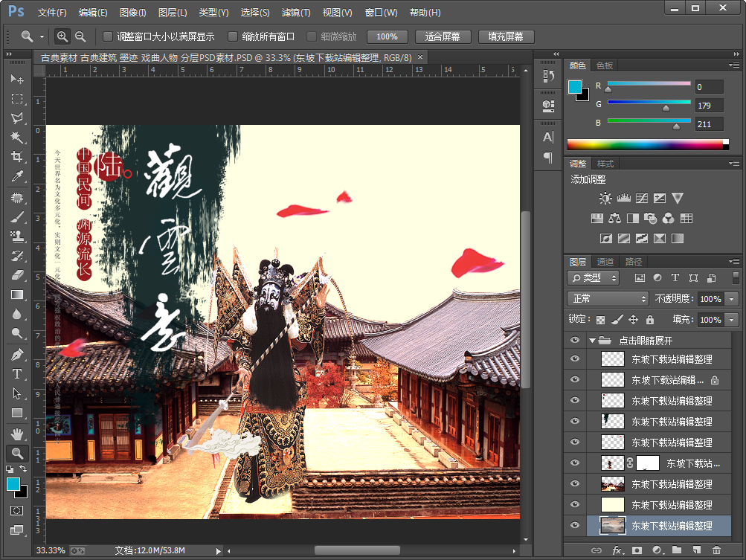This screenshot has width=746, height=560.
Task: Open status bar info arrow
Action: [x=219, y=551]
